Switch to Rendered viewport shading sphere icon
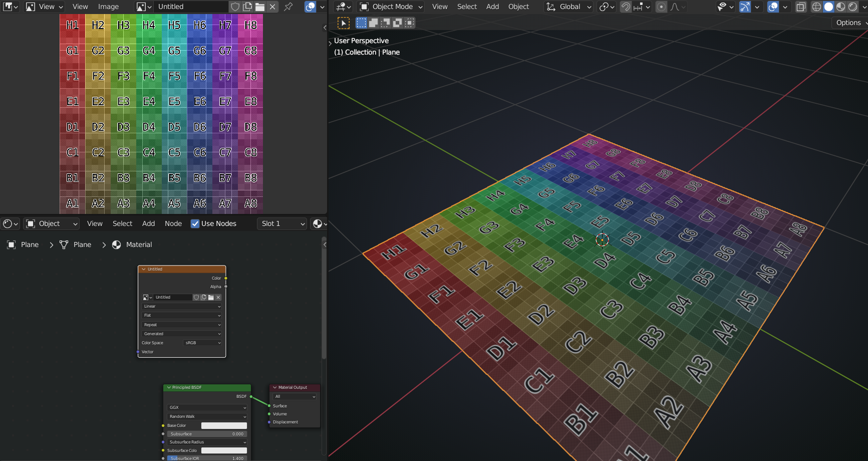This screenshot has height=461, width=868. tap(852, 7)
